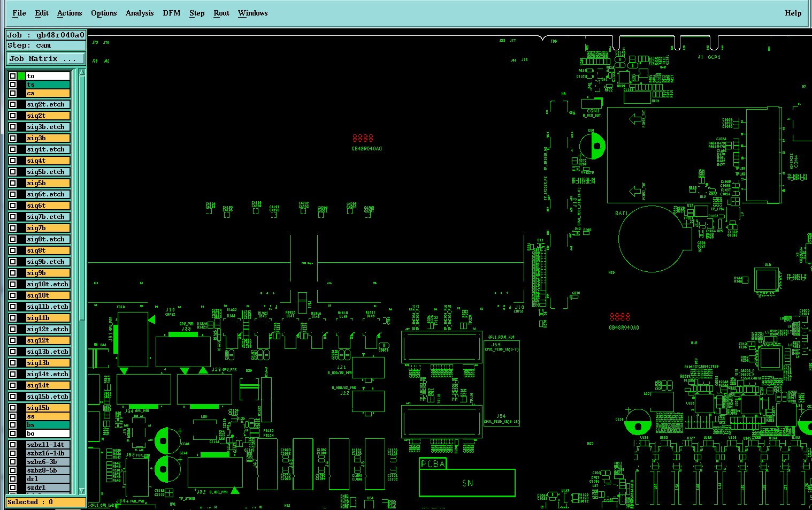Toggle the checkbox for layer 'ts'
This screenshot has height=510, width=812.
click(13, 85)
